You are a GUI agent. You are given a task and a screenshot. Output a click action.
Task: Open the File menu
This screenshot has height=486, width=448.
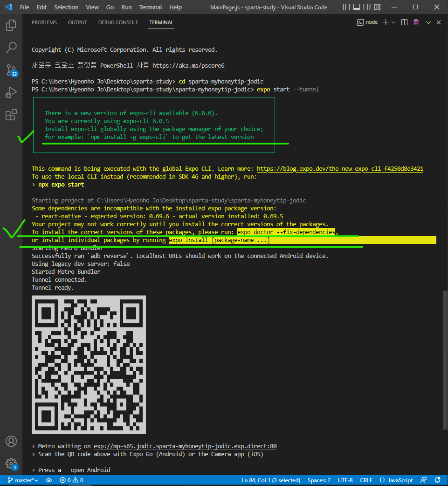(25, 7)
